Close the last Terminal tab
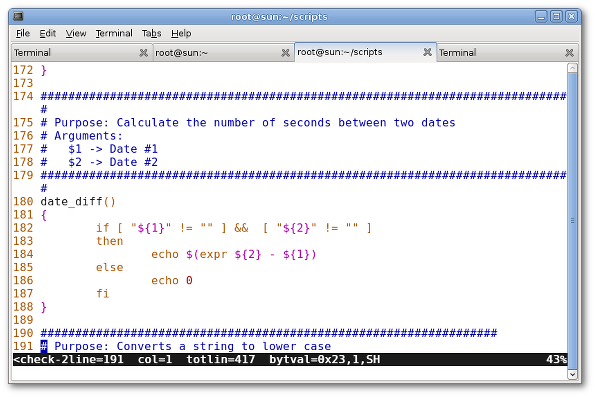The height and width of the screenshot is (397, 595). click(x=569, y=53)
